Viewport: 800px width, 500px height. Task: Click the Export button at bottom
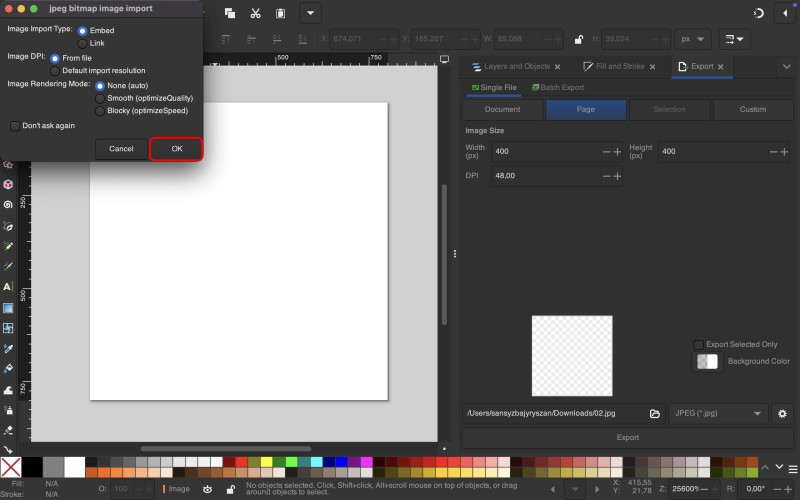click(x=628, y=438)
